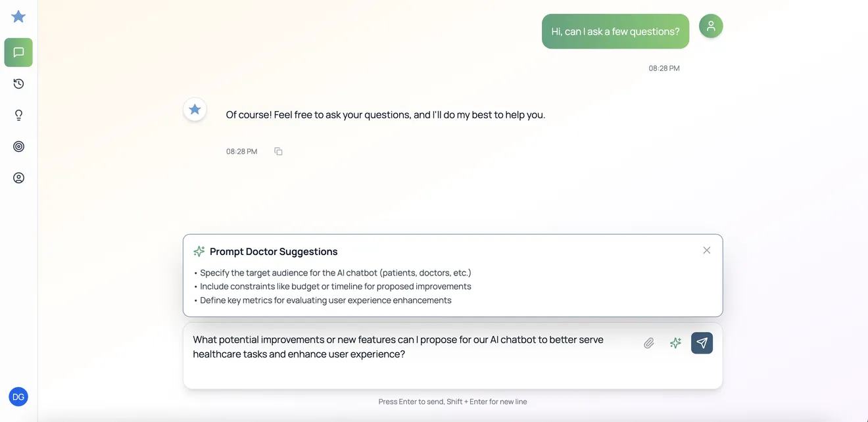Attach a file with the paperclip icon
Viewport: 868px width, 422px height.
pos(649,342)
